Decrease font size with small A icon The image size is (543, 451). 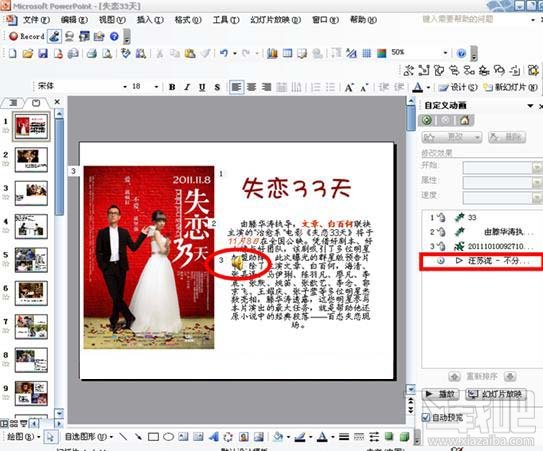coord(364,88)
